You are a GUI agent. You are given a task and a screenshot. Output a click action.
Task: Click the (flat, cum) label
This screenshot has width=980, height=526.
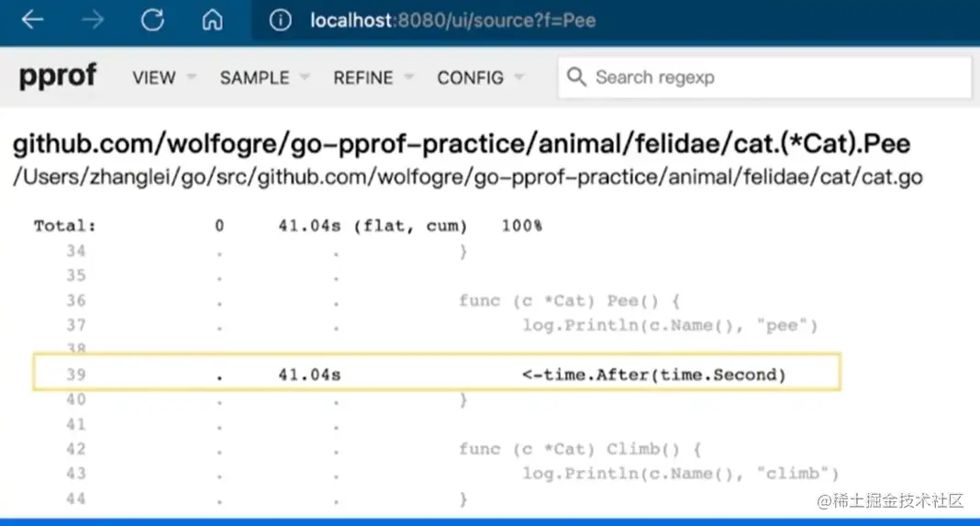point(410,226)
